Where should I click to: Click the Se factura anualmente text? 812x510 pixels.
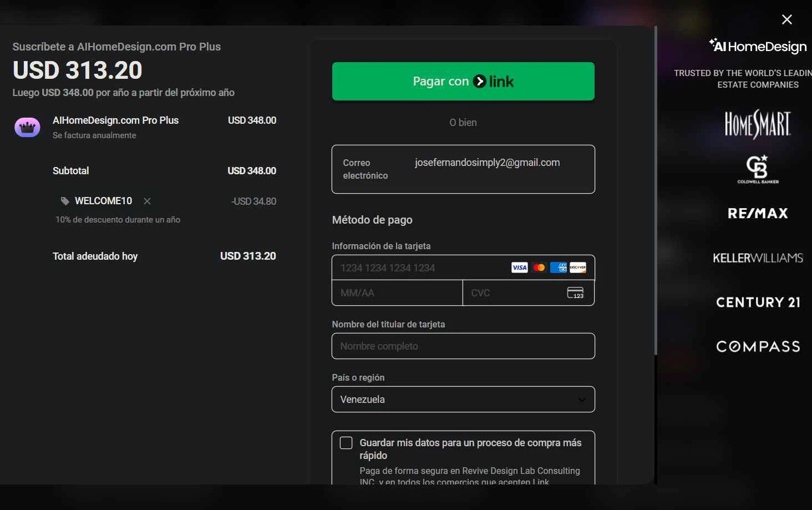pos(94,135)
